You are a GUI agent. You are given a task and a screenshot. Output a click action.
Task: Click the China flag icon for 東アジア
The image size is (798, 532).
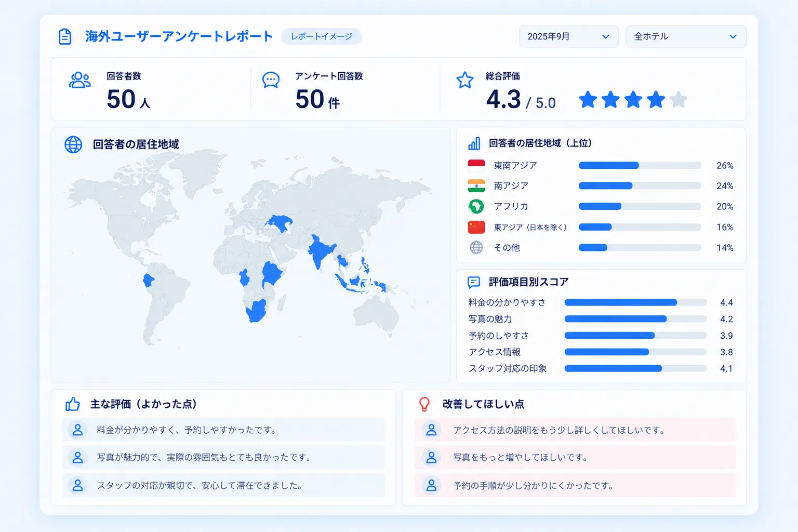[476, 227]
